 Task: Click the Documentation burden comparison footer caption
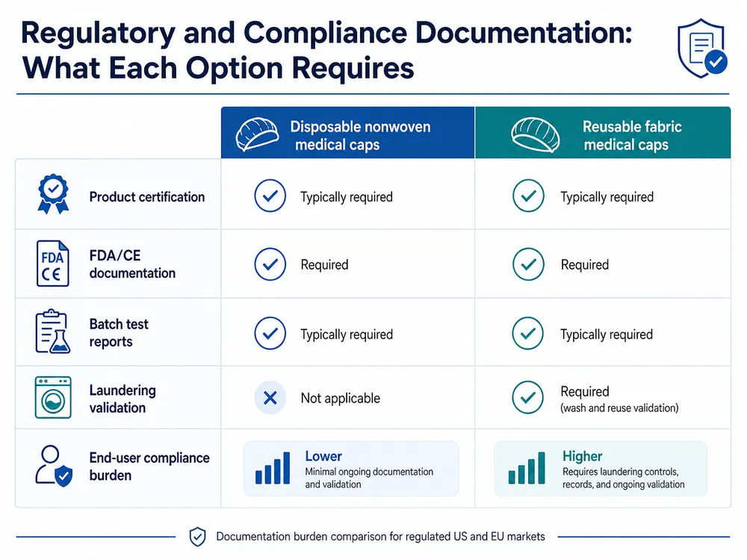380,537
